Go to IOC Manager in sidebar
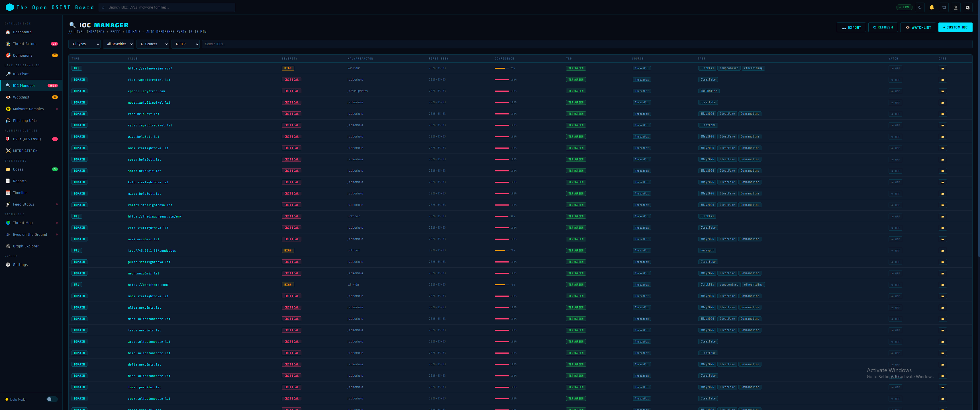This screenshot has width=980, height=410. point(31,86)
